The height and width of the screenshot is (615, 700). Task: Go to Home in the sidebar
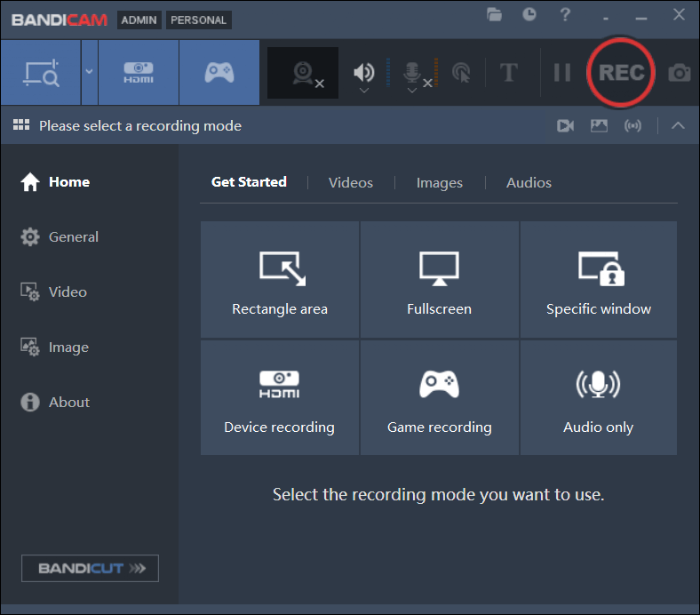tap(55, 182)
